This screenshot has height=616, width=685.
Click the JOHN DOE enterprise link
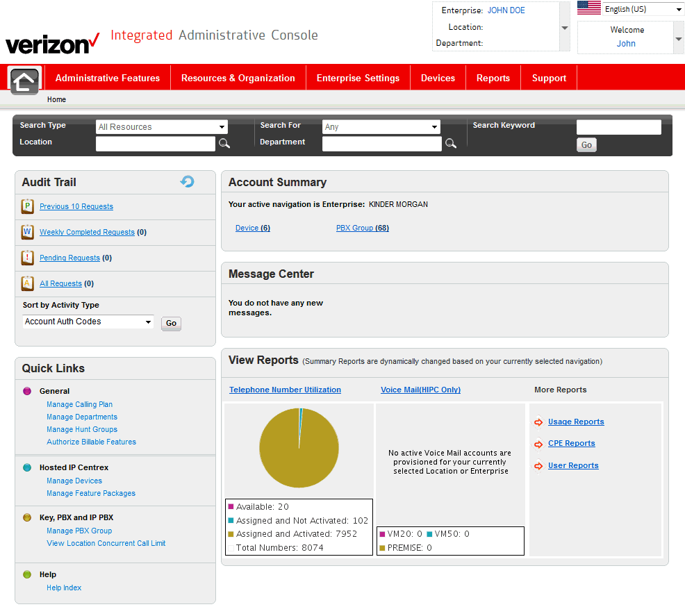[x=506, y=10]
